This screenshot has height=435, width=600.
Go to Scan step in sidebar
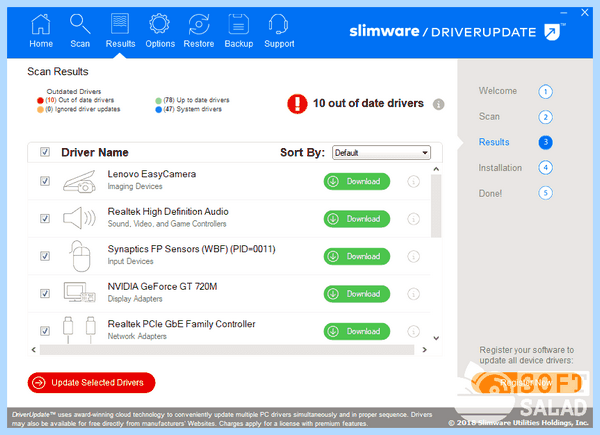489,116
